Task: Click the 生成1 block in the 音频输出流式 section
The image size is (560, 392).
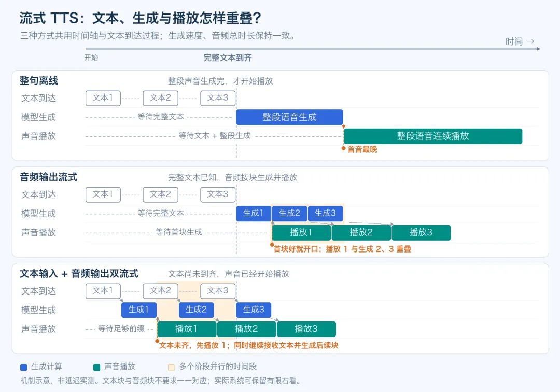Action: pyautogui.click(x=254, y=214)
